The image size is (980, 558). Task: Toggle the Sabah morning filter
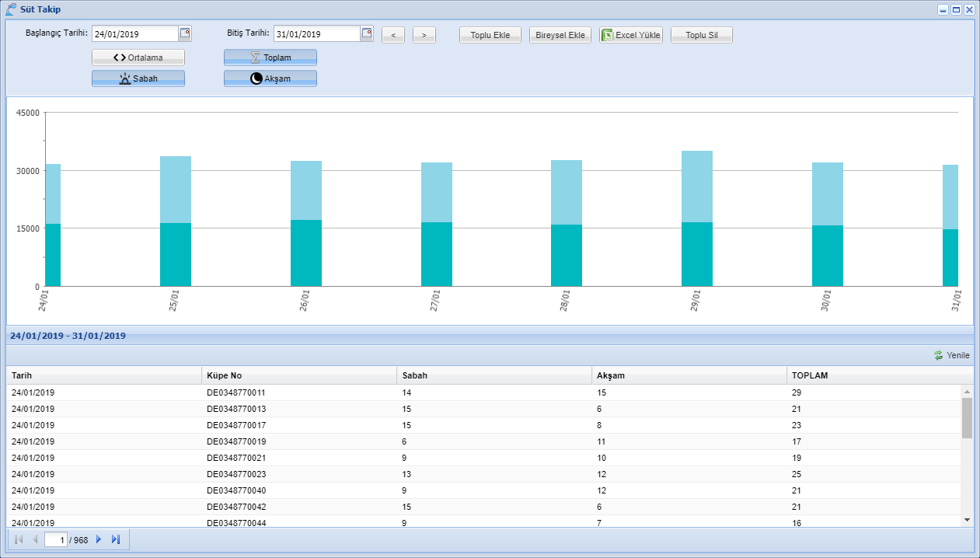(x=138, y=78)
